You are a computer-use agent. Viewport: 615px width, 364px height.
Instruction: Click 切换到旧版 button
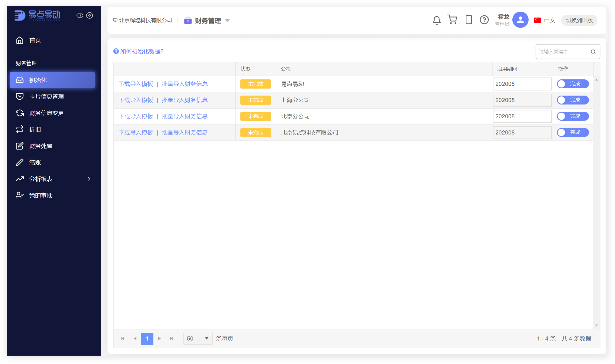click(x=579, y=21)
